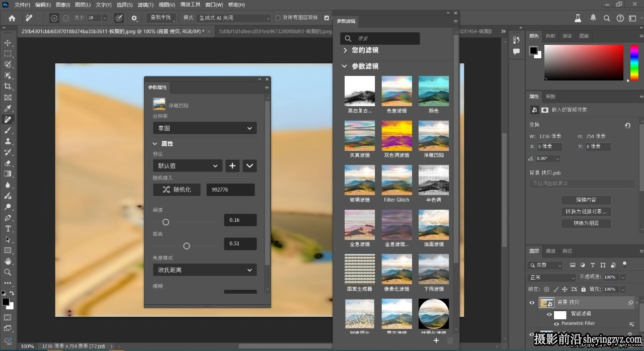Select the Clone Stamp tool
The image size is (644, 351).
tap(8, 141)
